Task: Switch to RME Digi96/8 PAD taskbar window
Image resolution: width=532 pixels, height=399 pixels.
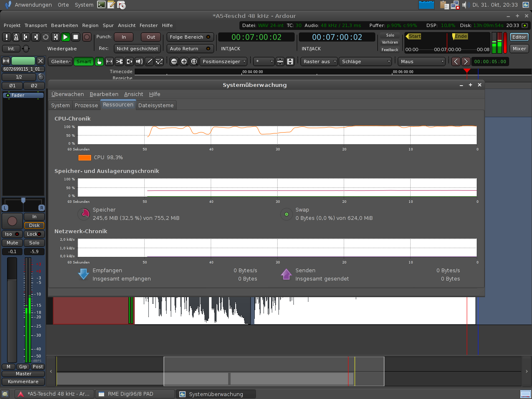Action: tap(135, 394)
